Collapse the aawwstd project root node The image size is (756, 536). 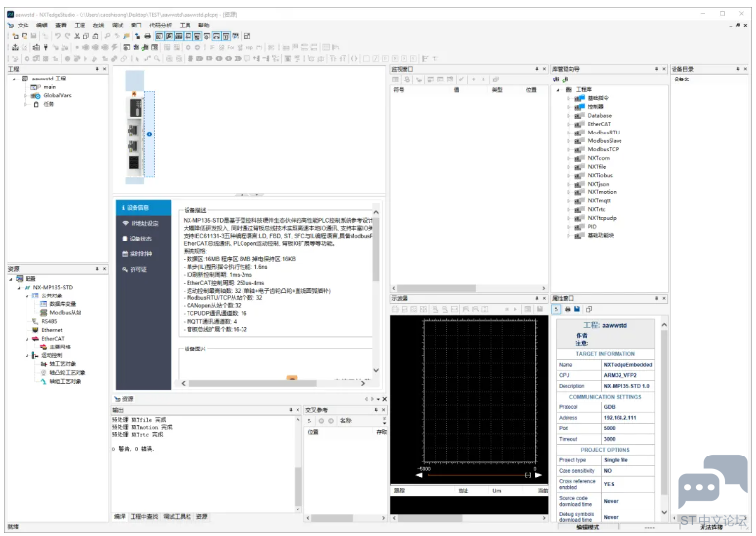[x=14, y=79]
